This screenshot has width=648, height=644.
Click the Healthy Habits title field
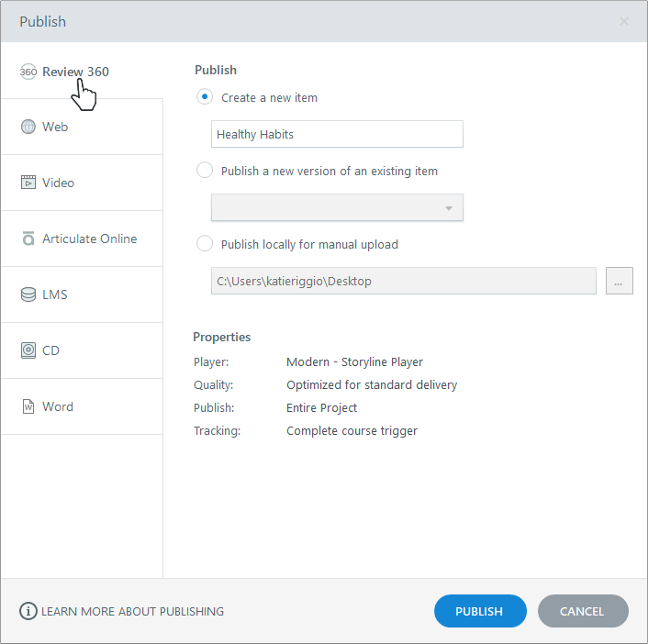(x=337, y=134)
